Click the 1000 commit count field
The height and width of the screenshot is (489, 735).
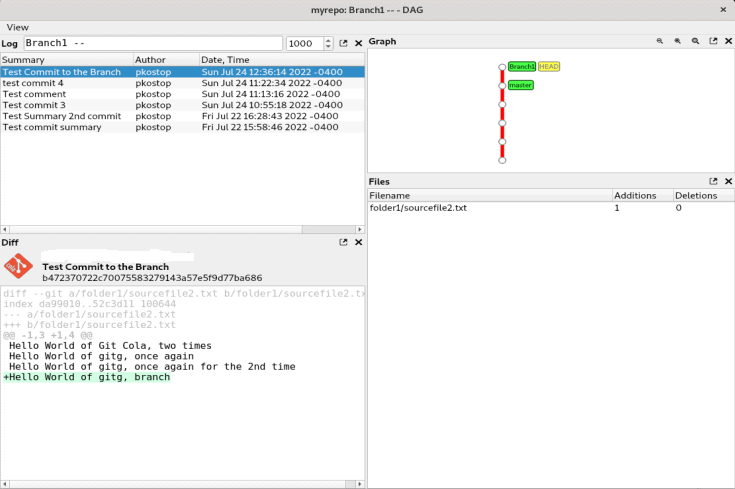(305, 44)
